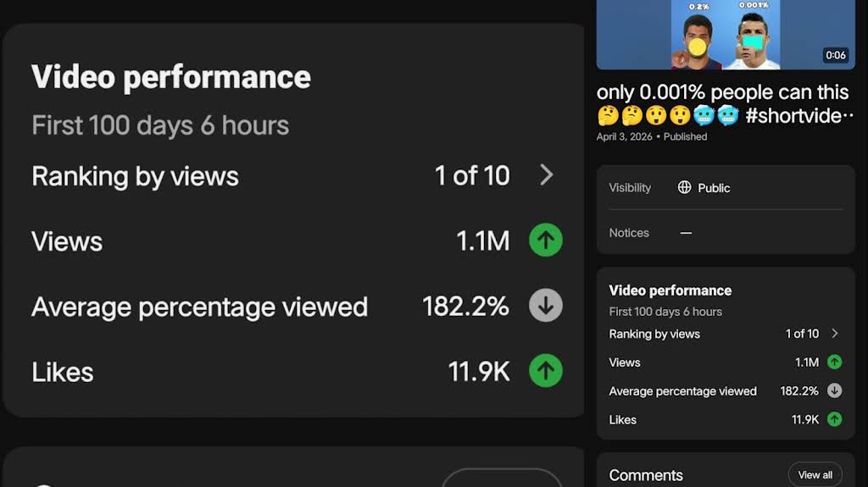Click the dash value beside Notices
The height and width of the screenshot is (487, 868).
point(686,233)
